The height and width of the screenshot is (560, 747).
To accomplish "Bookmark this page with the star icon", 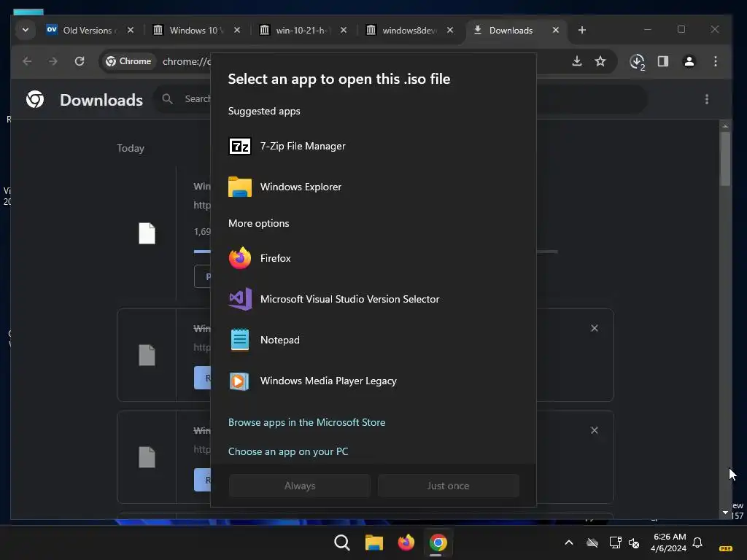I will (x=600, y=61).
